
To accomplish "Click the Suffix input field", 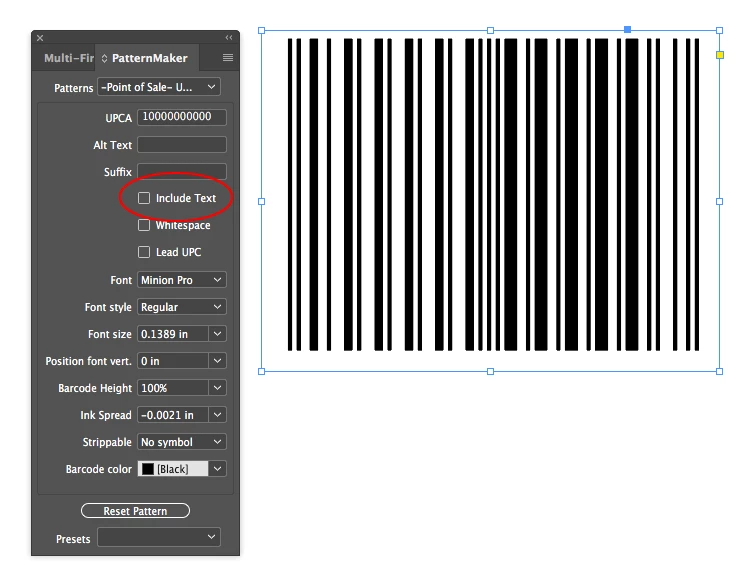I will [x=182, y=171].
